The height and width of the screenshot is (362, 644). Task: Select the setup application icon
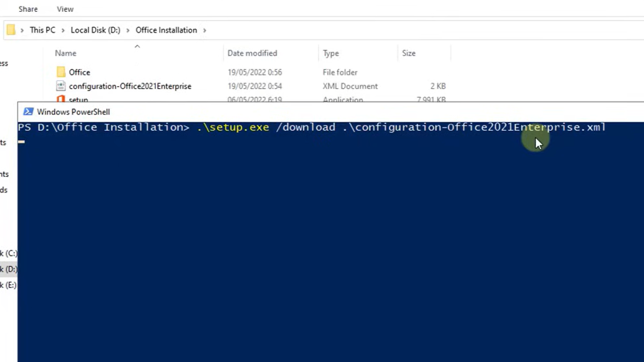61,99
